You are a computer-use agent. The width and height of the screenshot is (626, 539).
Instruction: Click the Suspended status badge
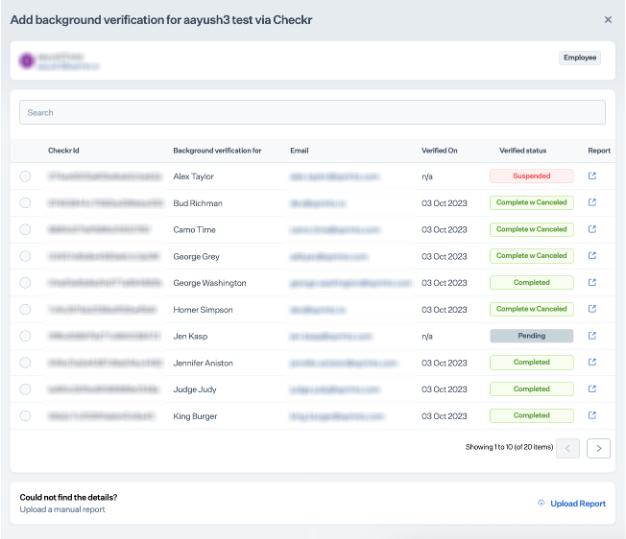tap(531, 176)
